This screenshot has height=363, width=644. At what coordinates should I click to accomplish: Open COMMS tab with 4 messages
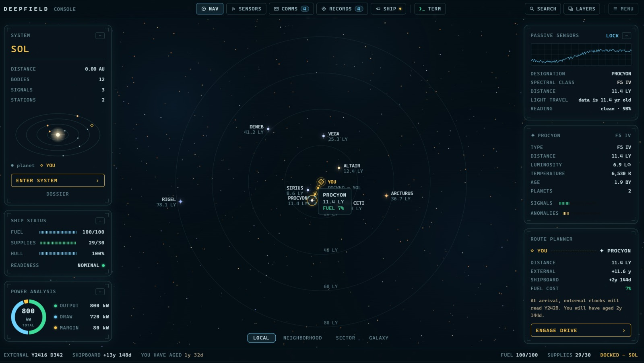click(291, 9)
